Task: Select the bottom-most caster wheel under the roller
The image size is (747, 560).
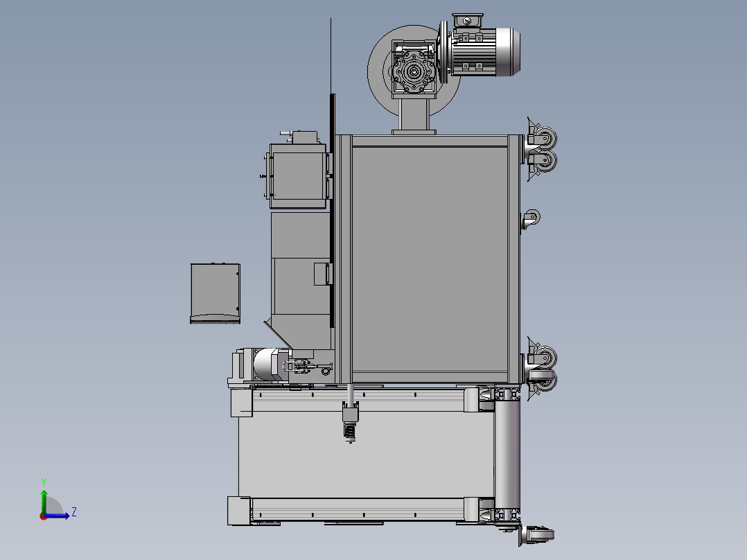Action: (x=537, y=534)
